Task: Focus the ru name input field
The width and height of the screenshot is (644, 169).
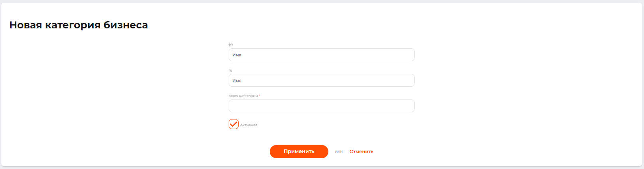Action: tap(321, 80)
